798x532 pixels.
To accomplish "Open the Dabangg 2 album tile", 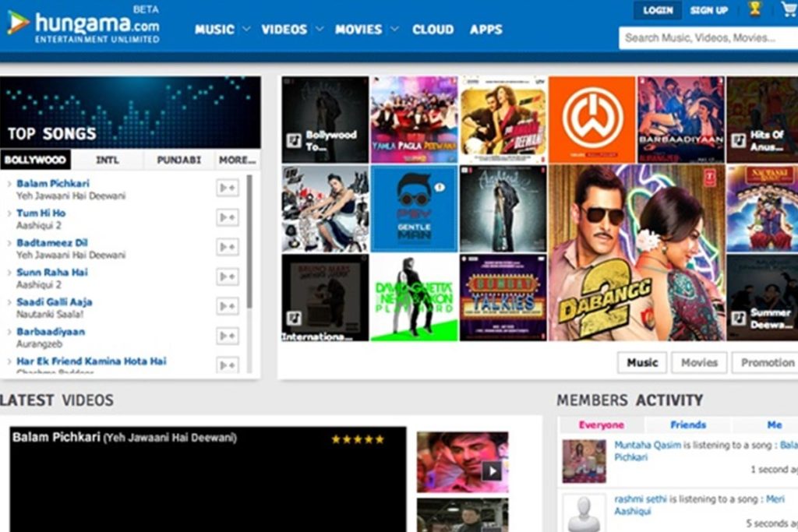I will click(636, 253).
